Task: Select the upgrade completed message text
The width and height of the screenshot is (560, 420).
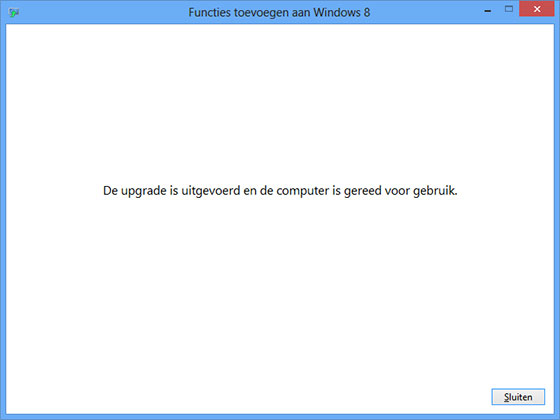Action: click(x=280, y=191)
